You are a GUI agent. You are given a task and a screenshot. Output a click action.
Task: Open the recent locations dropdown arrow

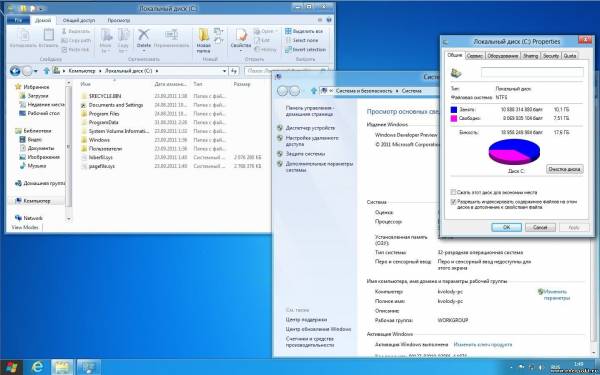point(36,71)
